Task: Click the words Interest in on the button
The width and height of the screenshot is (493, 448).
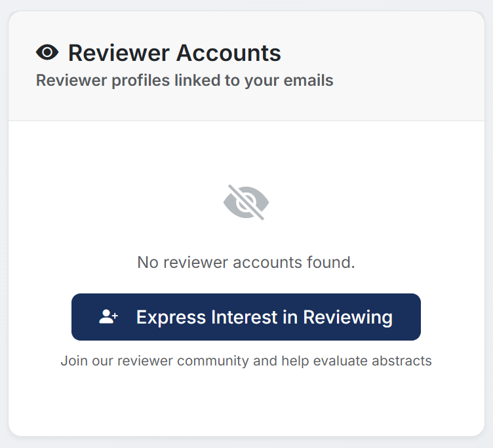Action: tap(254, 317)
